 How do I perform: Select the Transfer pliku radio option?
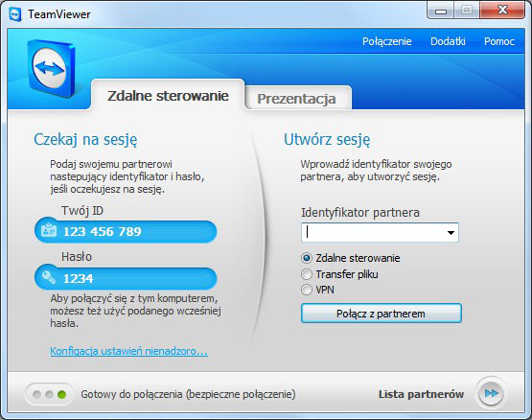coord(307,274)
